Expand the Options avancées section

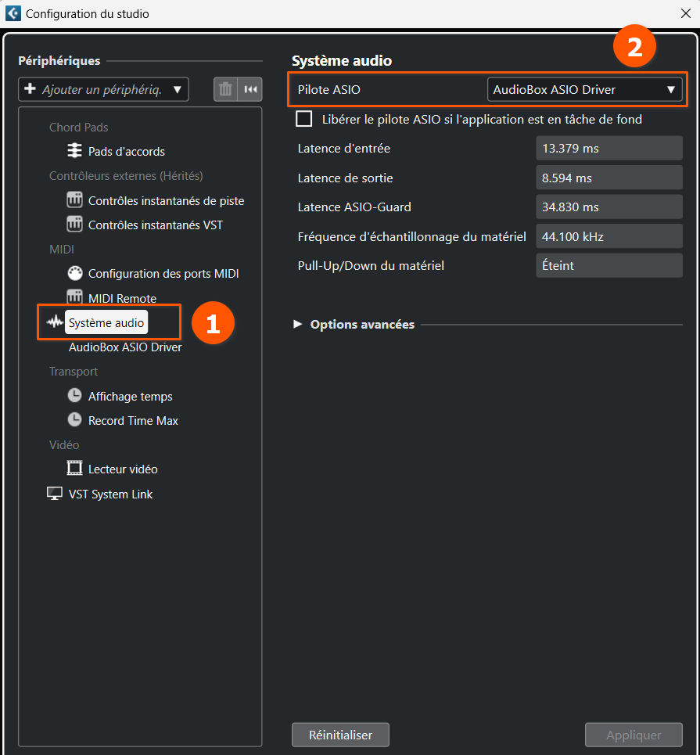[x=297, y=324]
